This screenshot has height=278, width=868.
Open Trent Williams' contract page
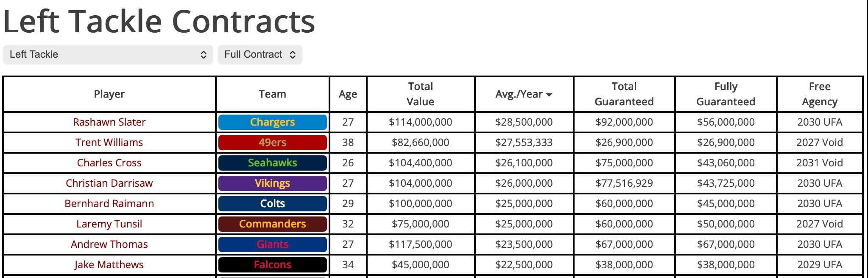pyautogui.click(x=109, y=143)
